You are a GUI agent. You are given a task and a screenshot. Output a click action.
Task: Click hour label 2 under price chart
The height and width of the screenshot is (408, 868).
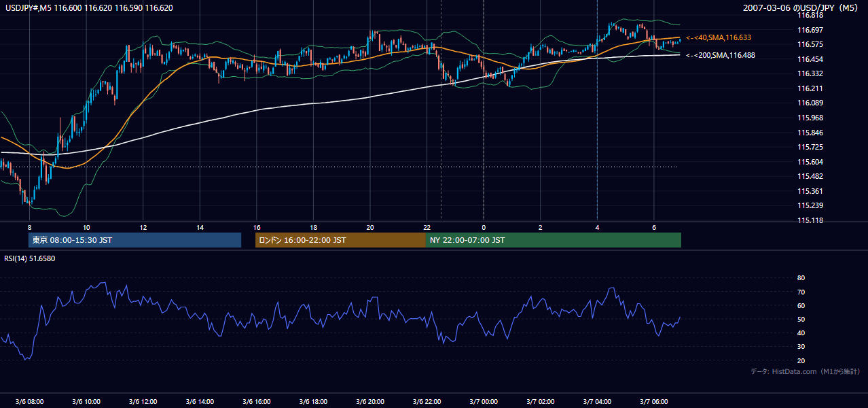[540, 227]
